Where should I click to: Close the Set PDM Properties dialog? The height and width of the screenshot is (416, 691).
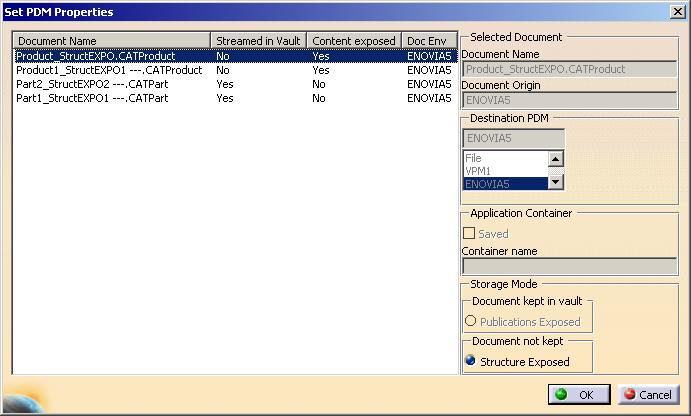coord(676,12)
